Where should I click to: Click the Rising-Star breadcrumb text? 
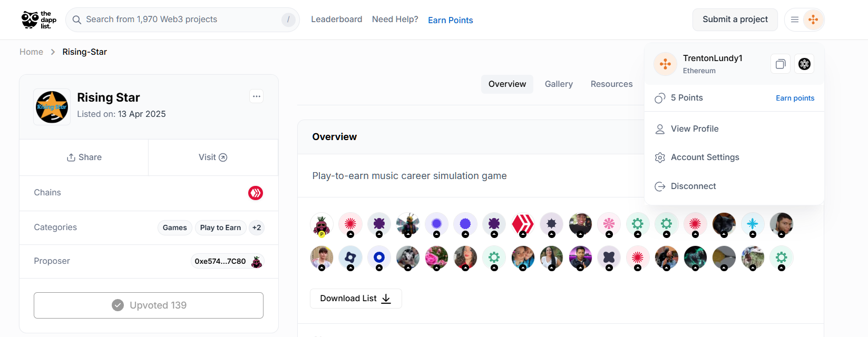pos(85,52)
